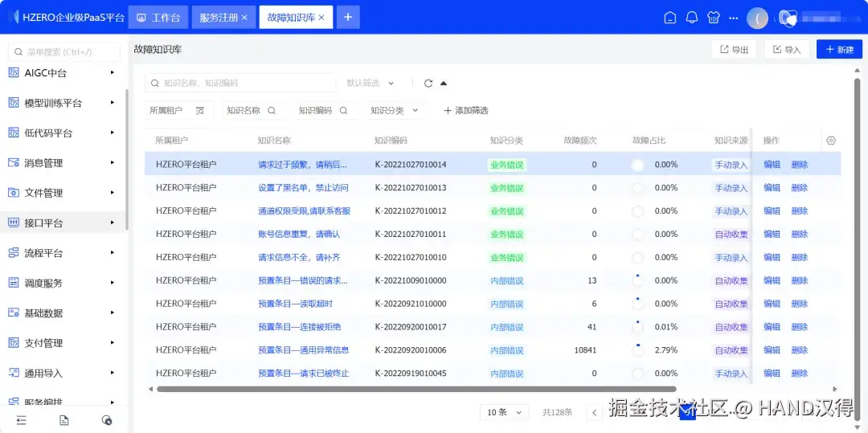Click the user avatar in header
Screen dimensions: 868x433
point(757,18)
